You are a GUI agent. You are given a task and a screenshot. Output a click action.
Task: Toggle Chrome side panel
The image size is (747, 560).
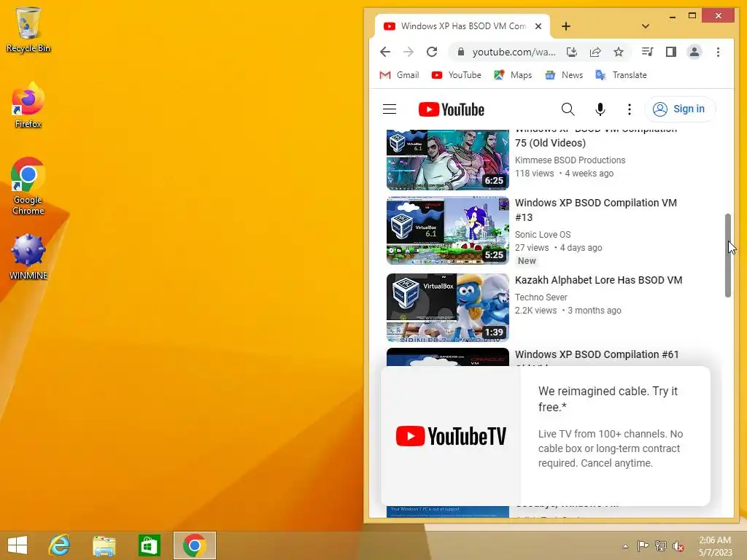[671, 52]
